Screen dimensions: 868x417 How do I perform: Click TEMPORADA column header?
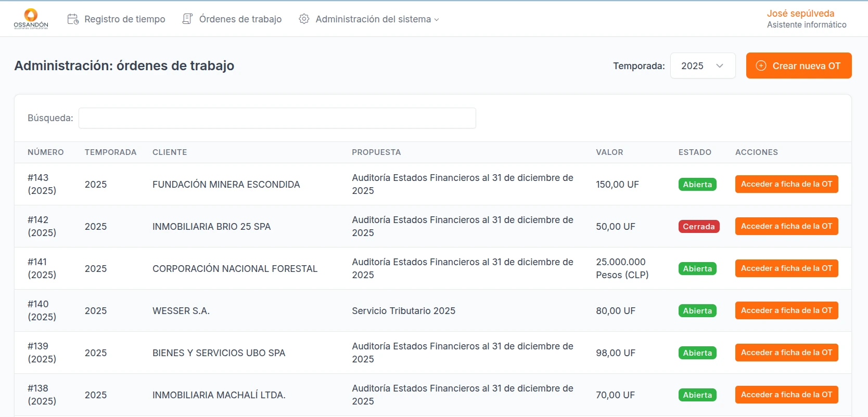coord(110,152)
